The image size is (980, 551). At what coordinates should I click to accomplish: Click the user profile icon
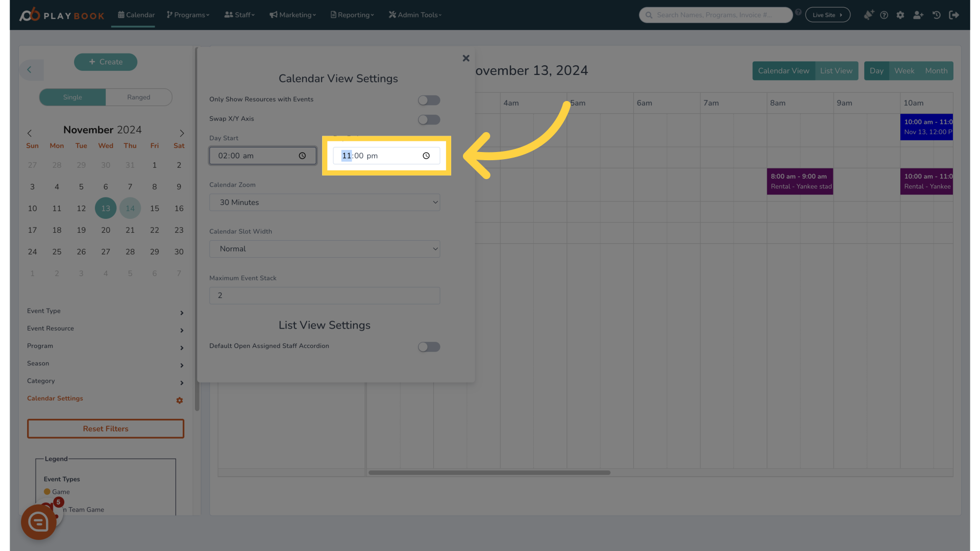[918, 14]
